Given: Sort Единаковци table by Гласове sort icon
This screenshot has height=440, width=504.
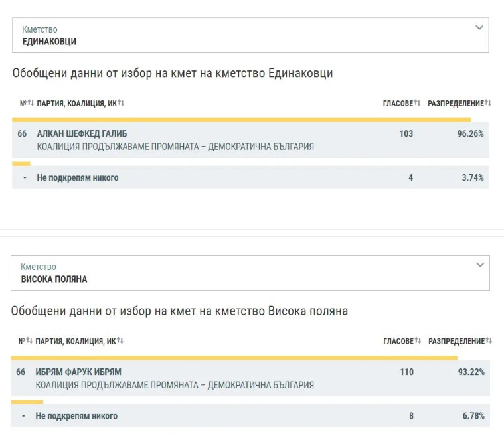Looking at the screenshot, I should click(418, 103).
